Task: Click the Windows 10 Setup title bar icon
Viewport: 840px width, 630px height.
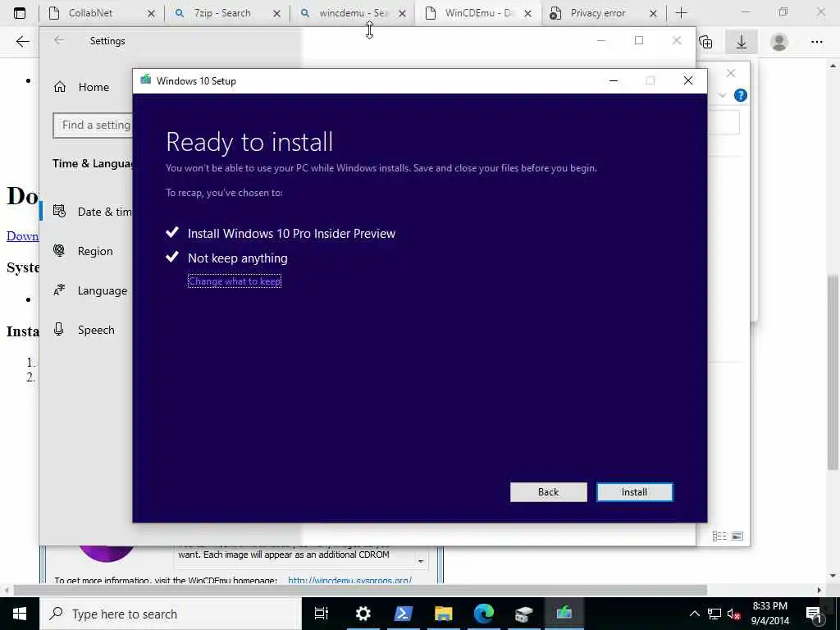Action: (x=145, y=80)
